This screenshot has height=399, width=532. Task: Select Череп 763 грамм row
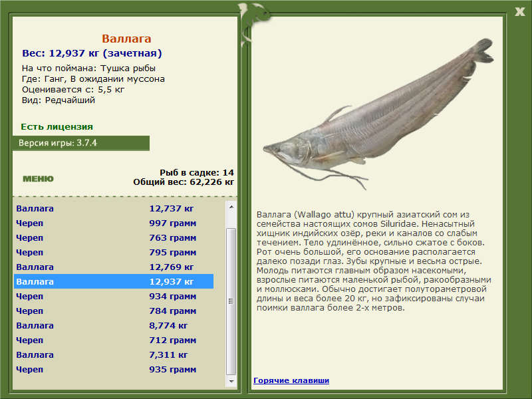[114, 237]
